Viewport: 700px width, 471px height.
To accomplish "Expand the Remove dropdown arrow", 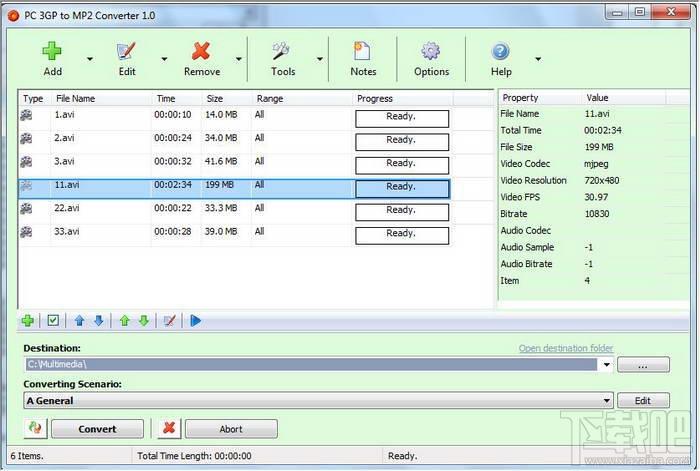I will (x=239, y=59).
